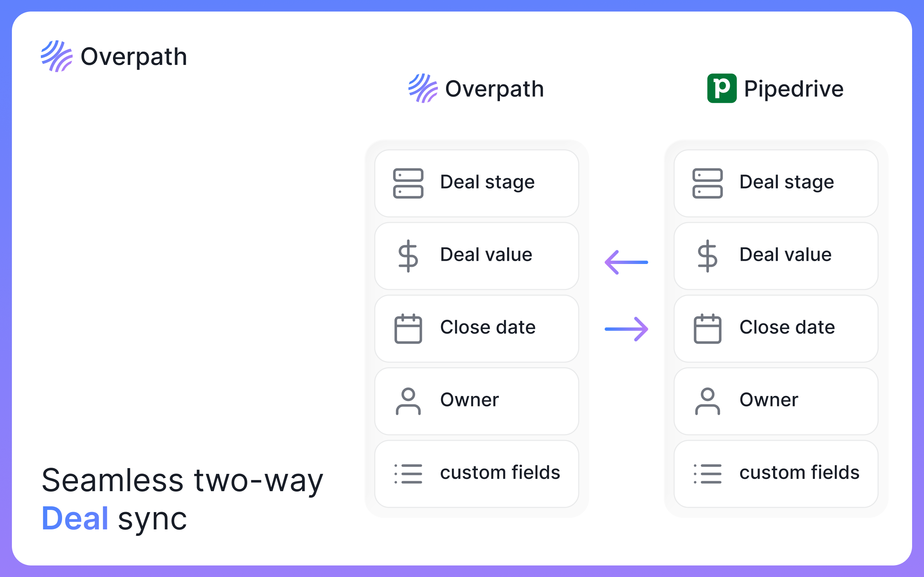Click the Overpath logo in top-left corner
This screenshot has height=577, width=924.
(114, 56)
